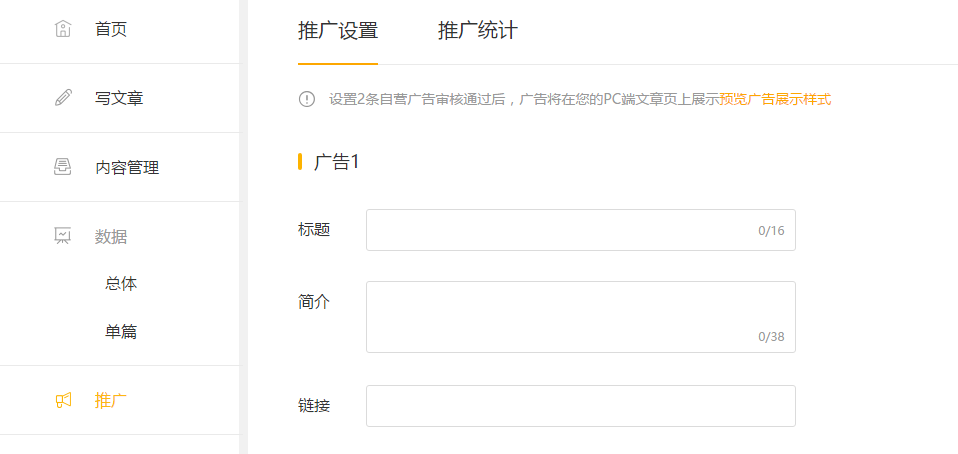Image resolution: width=958 pixels, height=454 pixels.
Task: Focus the 简介 text area
Action: [x=580, y=317]
